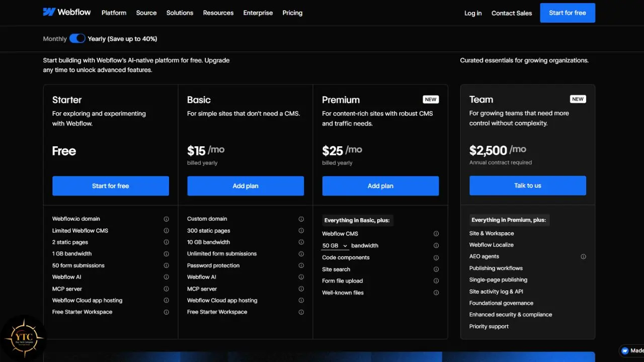Click Add plan under Premium

tap(380, 186)
